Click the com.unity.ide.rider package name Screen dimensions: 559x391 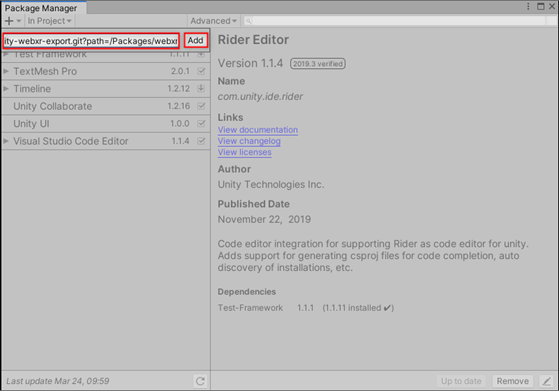point(260,97)
